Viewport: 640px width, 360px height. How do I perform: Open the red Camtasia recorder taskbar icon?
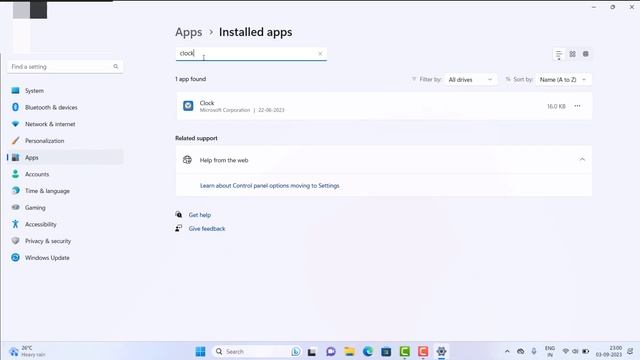pyautogui.click(x=423, y=351)
